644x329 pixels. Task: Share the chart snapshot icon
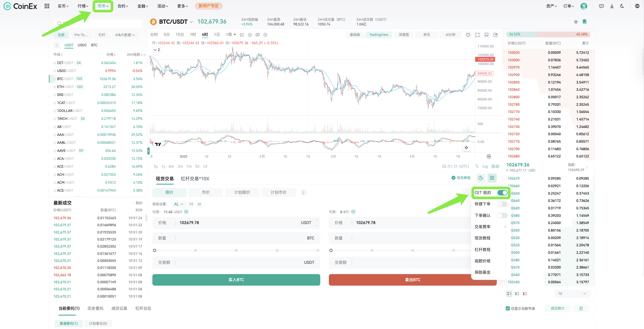click(x=495, y=35)
